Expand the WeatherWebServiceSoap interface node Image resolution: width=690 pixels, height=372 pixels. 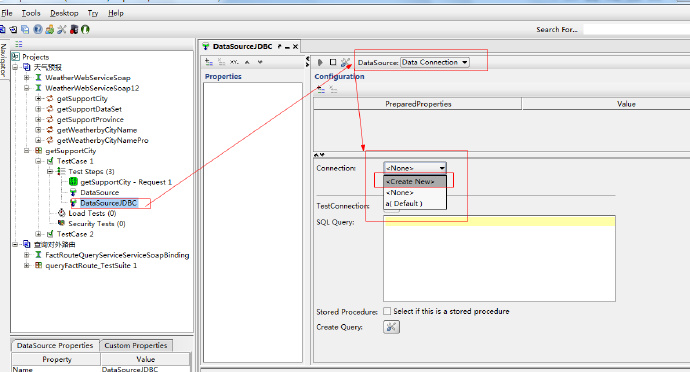click(x=27, y=77)
